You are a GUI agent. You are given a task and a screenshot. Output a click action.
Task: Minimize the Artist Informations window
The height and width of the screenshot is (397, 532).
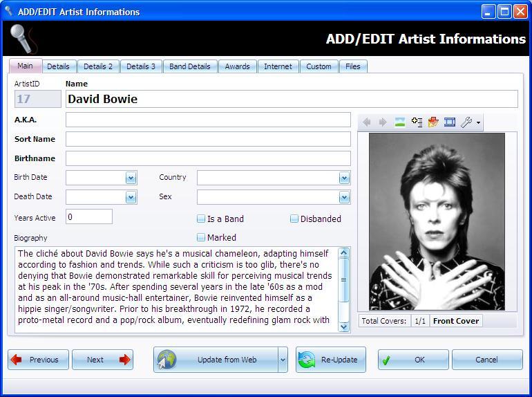point(488,12)
